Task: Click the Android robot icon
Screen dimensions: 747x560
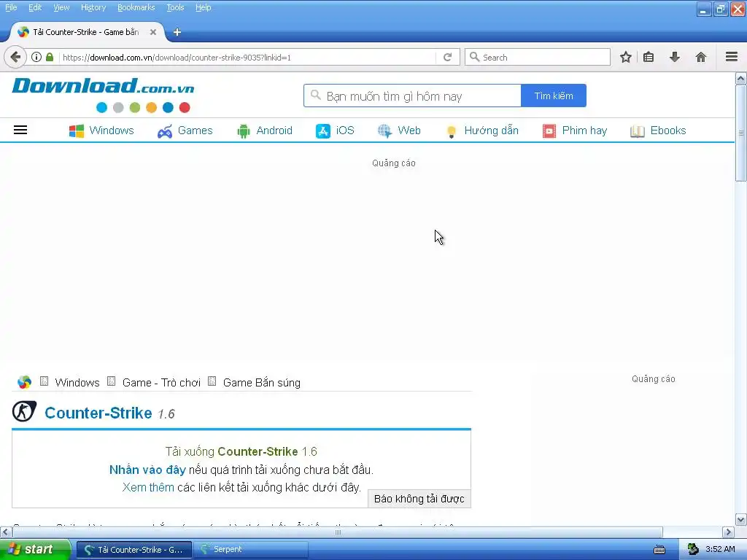Action: coord(244,131)
